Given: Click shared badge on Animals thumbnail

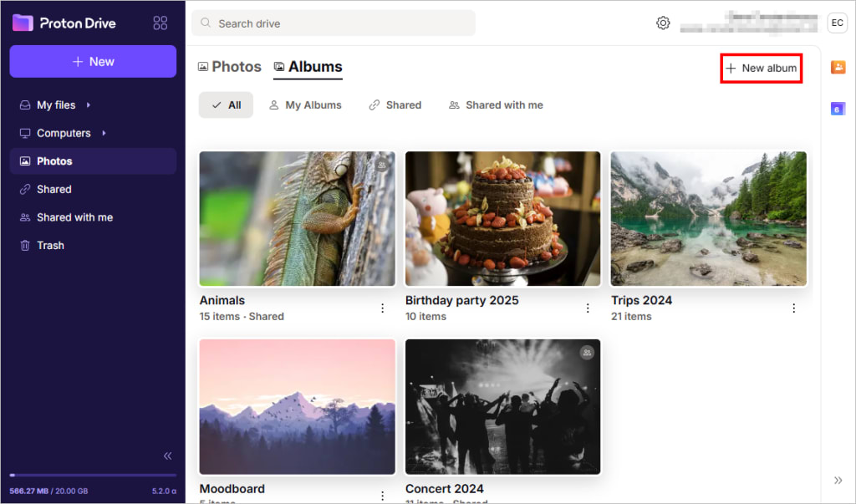Looking at the screenshot, I should 382,164.
